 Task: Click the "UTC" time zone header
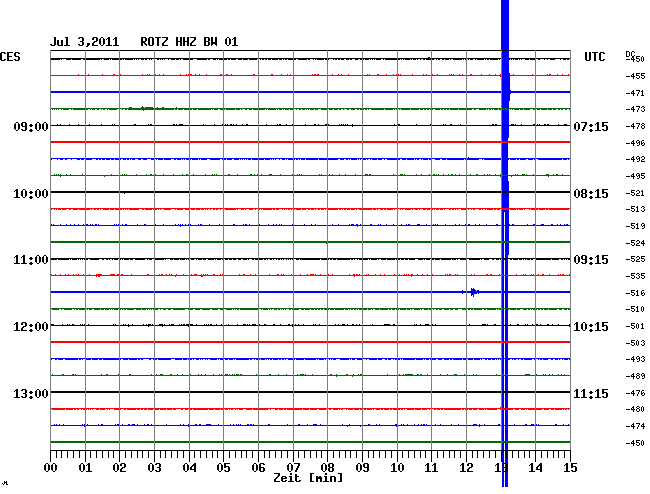click(595, 57)
